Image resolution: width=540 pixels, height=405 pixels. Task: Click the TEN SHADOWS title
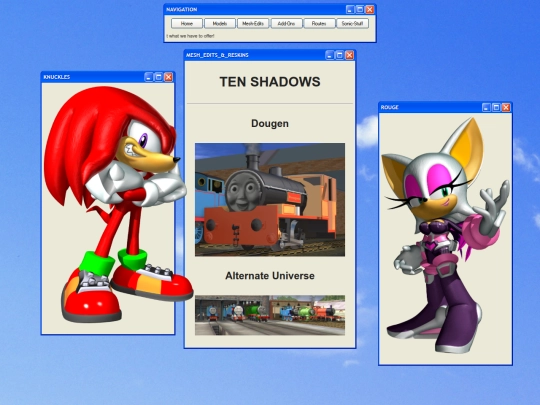(x=270, y=82)
